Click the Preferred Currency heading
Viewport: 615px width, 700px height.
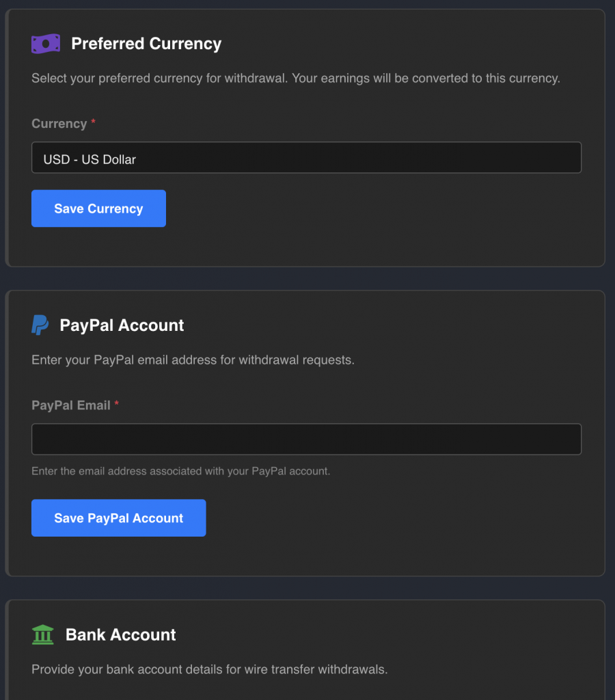coord(146,44)
